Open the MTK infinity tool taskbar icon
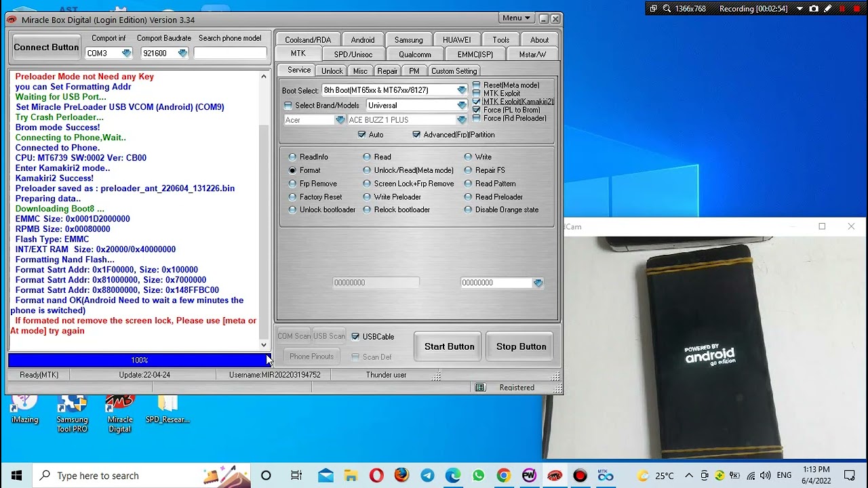868x488 pixels. point(605,475)
